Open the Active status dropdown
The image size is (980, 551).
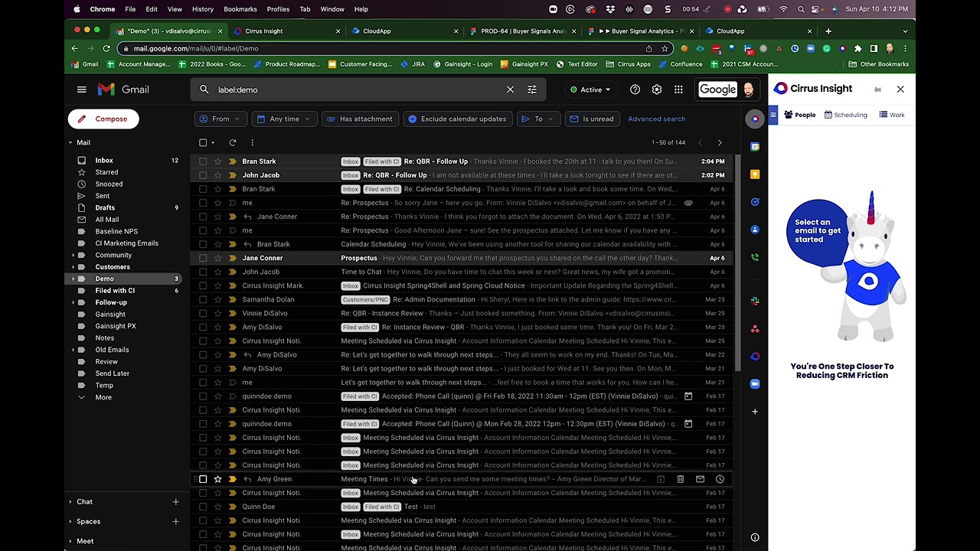click(590, 90)
